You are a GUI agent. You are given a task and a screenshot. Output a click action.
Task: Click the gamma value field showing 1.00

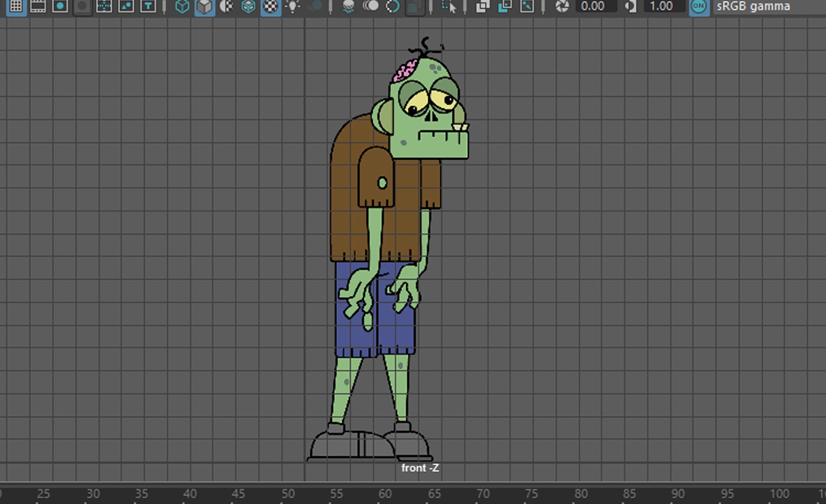coord(662,6)
